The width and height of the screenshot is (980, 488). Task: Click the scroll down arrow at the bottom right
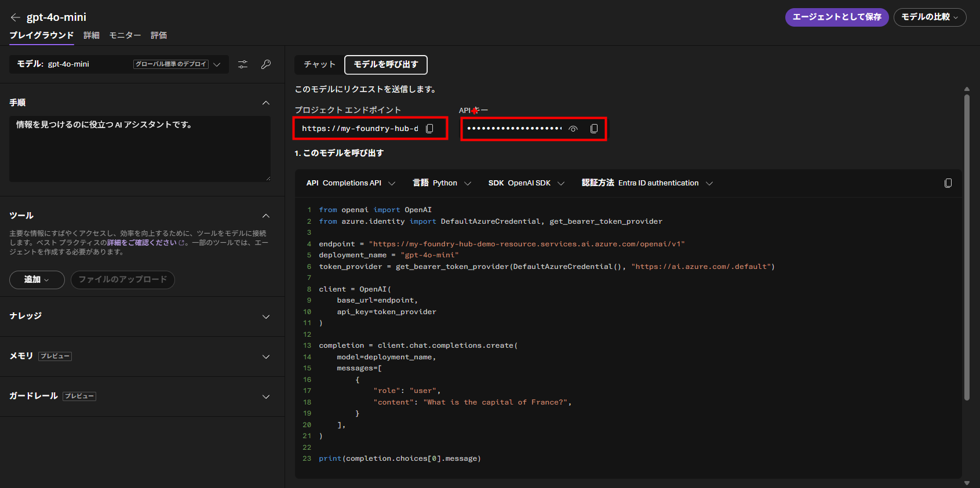tap(967, 483)
